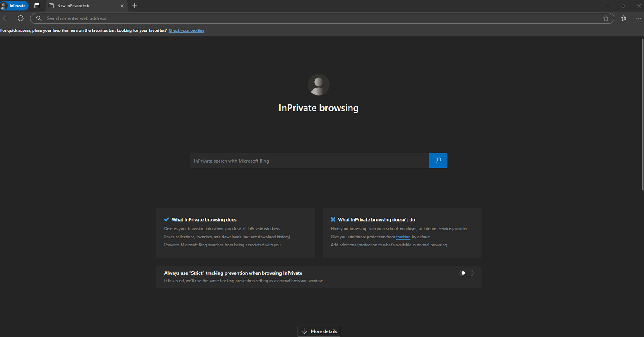644x337 pixels.
Task: Click the back navigation arrow
Action: (x=6, y=18)
